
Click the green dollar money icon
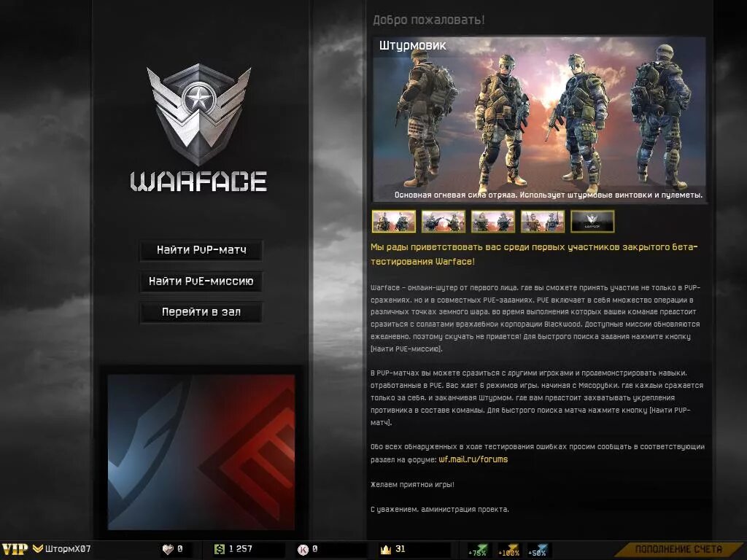point(219,550)
